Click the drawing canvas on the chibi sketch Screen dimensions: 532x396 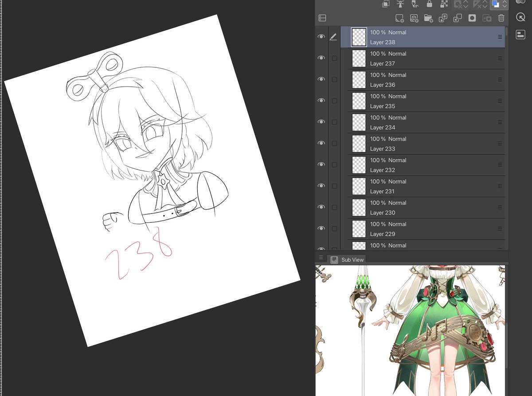[x=153, y=180]
